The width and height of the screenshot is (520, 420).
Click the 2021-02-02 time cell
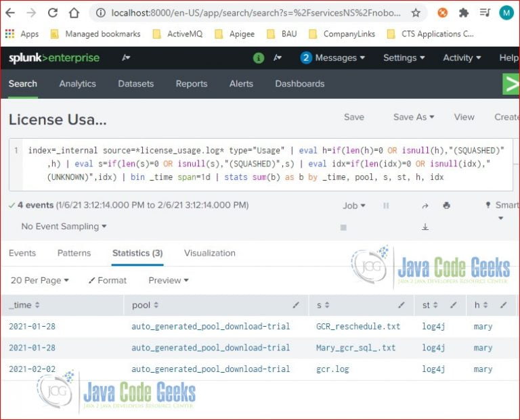pos(32,369)
